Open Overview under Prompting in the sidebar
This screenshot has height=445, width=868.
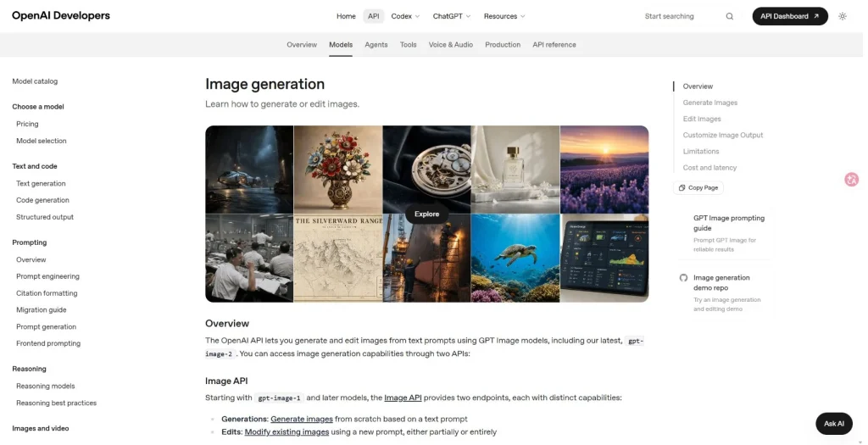pyautogui.click(x=31, y=259)
